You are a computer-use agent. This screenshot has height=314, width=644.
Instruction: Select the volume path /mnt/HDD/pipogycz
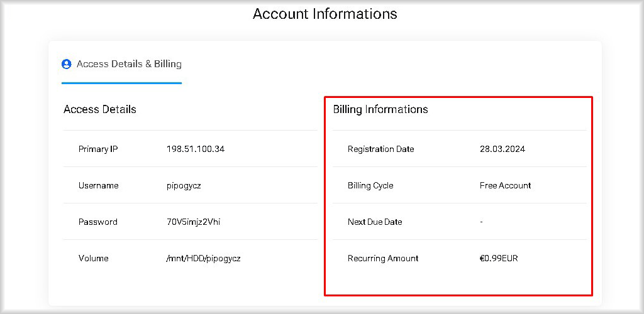(203, 259)
